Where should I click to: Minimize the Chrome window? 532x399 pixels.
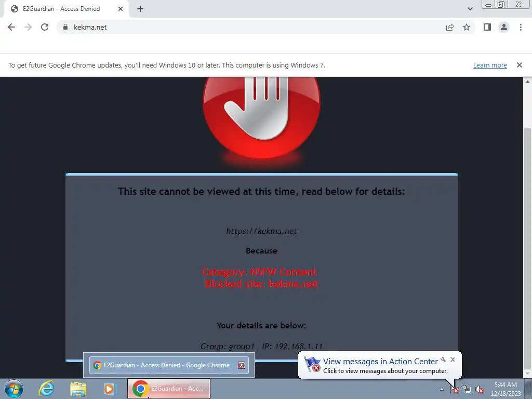[x=488, y=4]
